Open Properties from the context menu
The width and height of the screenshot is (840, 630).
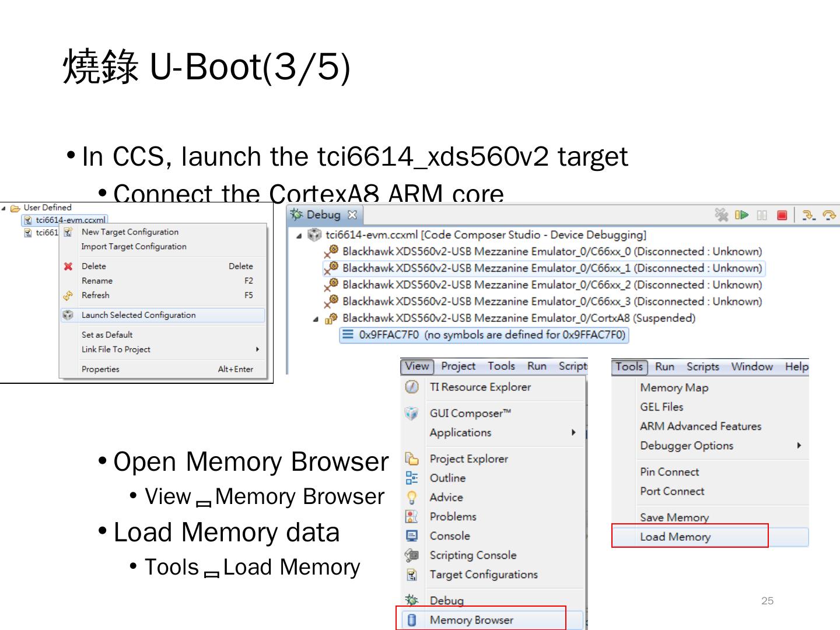163,369
